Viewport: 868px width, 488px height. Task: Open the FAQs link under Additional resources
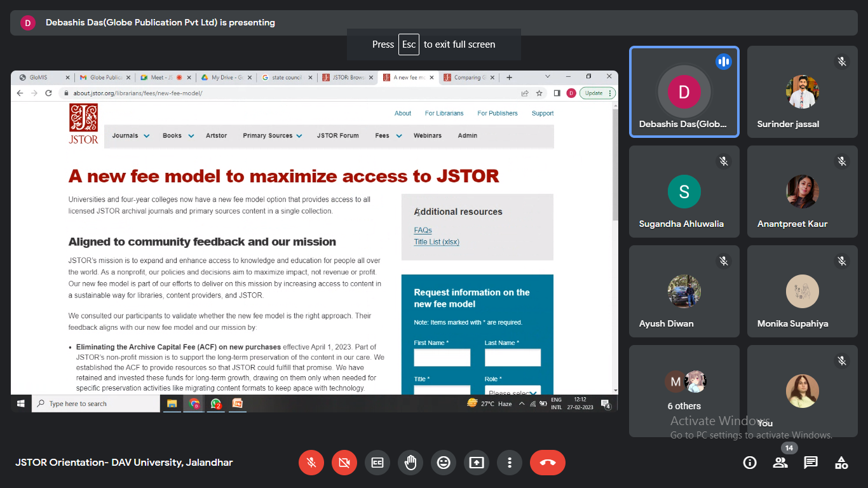click(x=423, y=231)
